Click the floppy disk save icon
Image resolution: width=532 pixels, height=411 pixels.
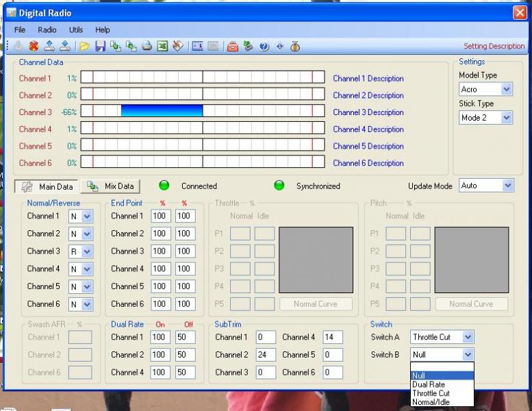click(x=100, y=47)
